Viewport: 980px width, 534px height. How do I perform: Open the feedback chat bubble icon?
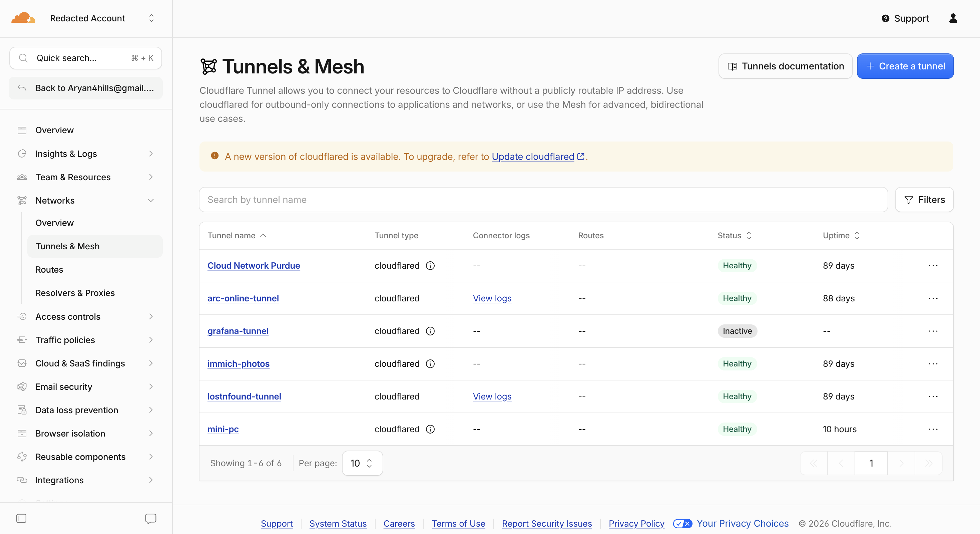151,518
